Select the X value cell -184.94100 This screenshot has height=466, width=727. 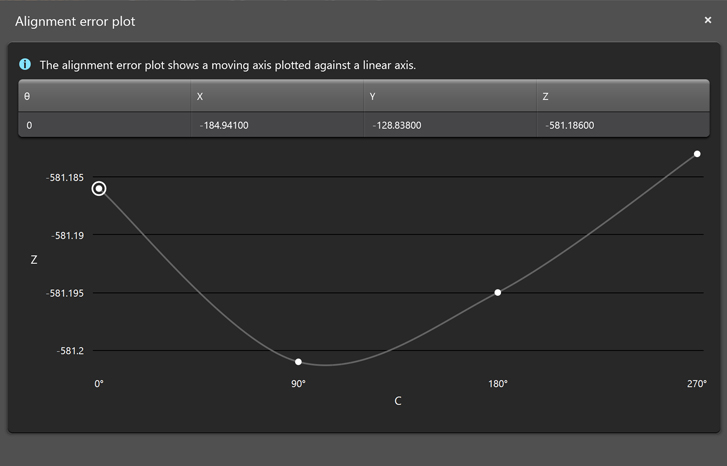point(277,125)
